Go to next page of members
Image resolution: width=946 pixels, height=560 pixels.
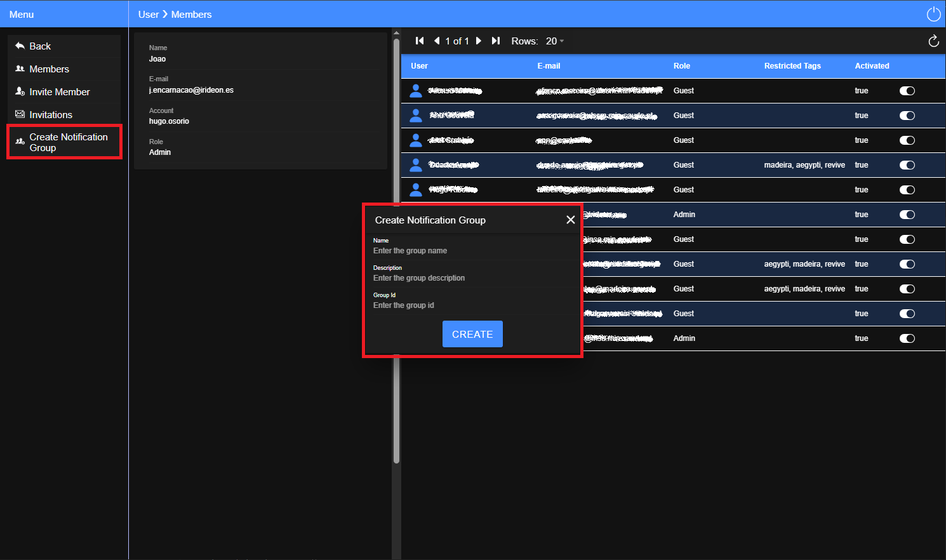click(479, 41)
